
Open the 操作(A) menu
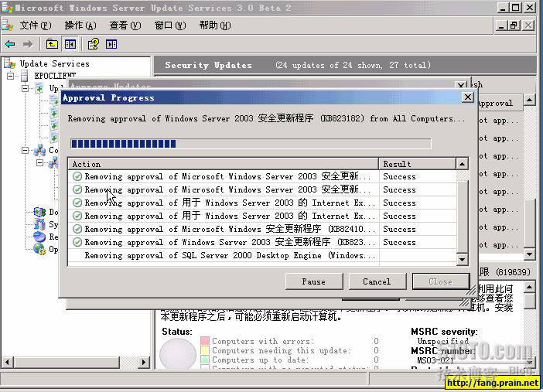[80, 26]
